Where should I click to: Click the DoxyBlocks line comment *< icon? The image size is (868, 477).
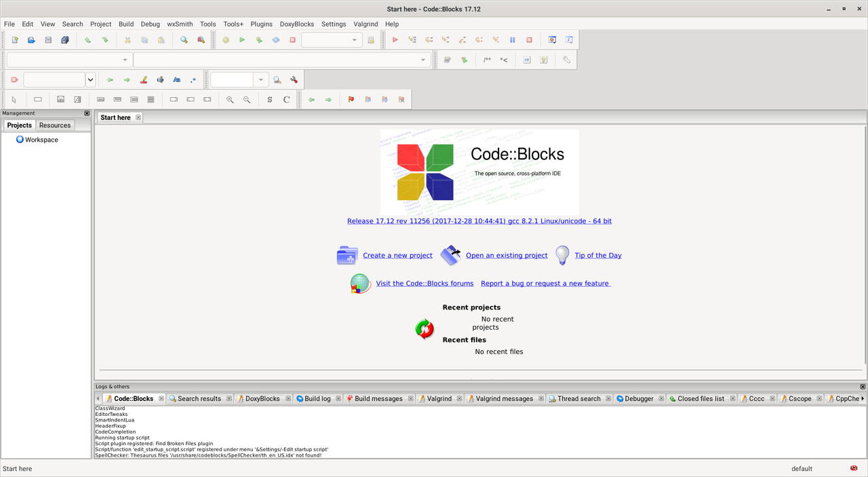[504, 60]
